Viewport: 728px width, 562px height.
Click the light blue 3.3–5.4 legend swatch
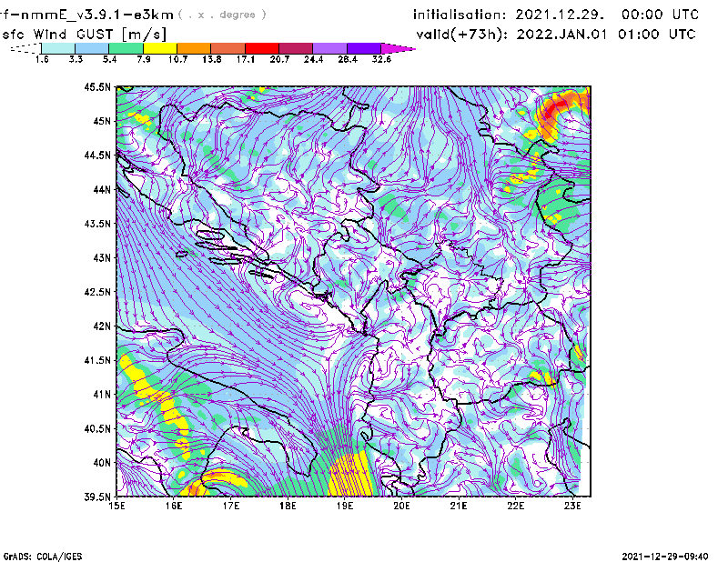coord(92,48)
